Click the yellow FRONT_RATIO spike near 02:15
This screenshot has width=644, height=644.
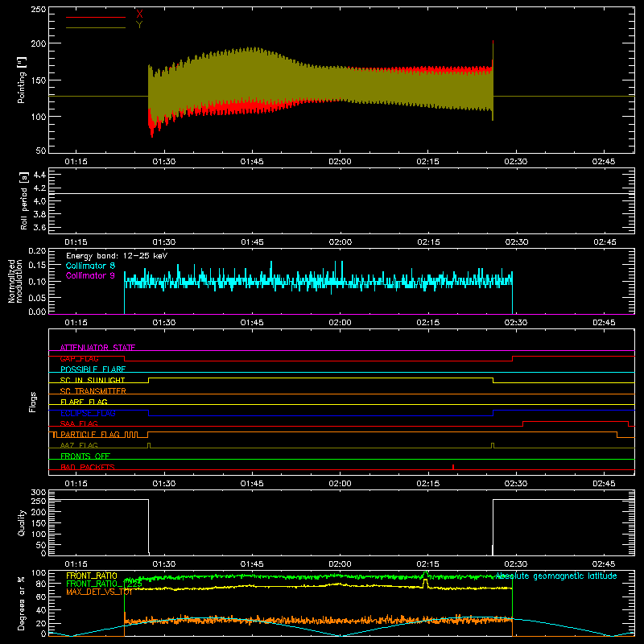[426, 583]
